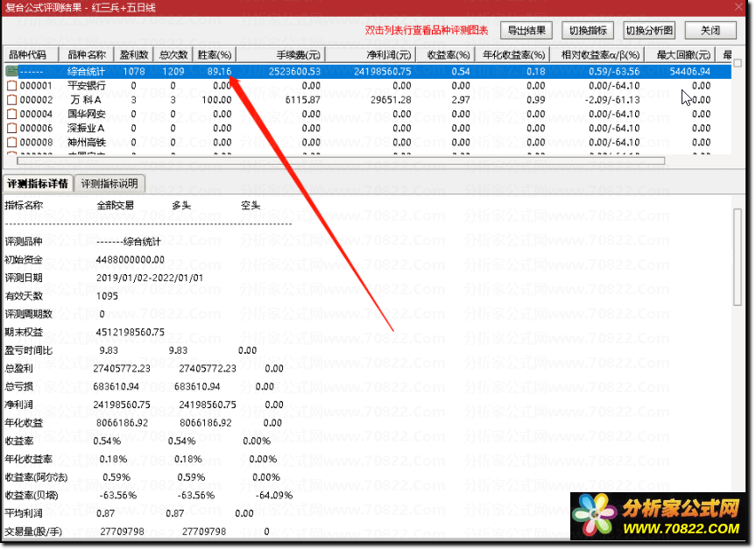Viewport: 756px width, 550px height.
Task: Click the 关闭 button
Action: point(710,31)
